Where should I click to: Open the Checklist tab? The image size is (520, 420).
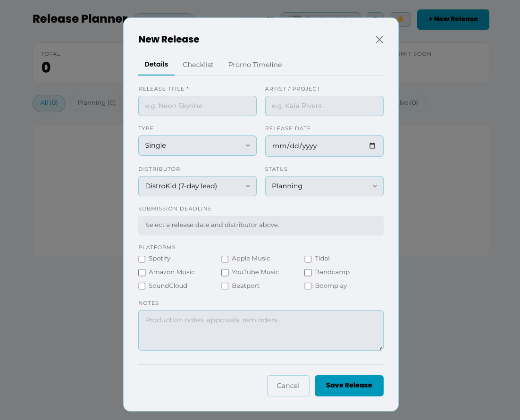pyautogui.click(x=198, y=65)
